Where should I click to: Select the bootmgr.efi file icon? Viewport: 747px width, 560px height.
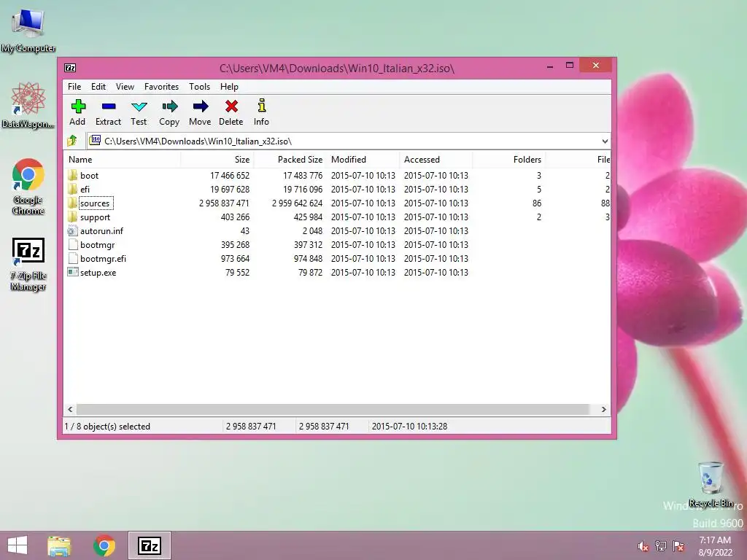(72, 259)
